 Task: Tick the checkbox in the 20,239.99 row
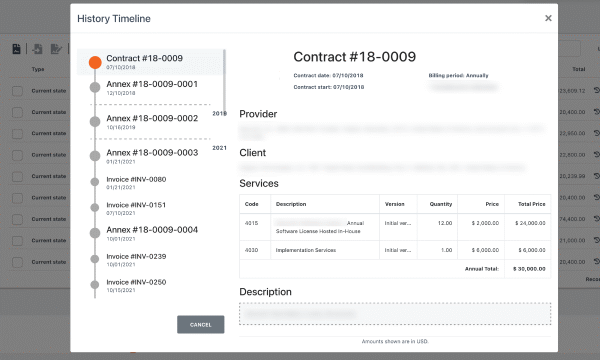[x=17, y=177]
